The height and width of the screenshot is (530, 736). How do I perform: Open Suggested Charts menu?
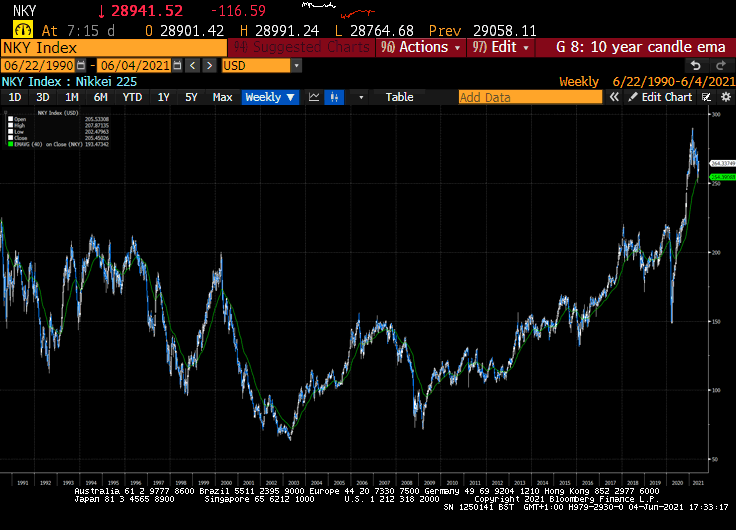[301, 47]
